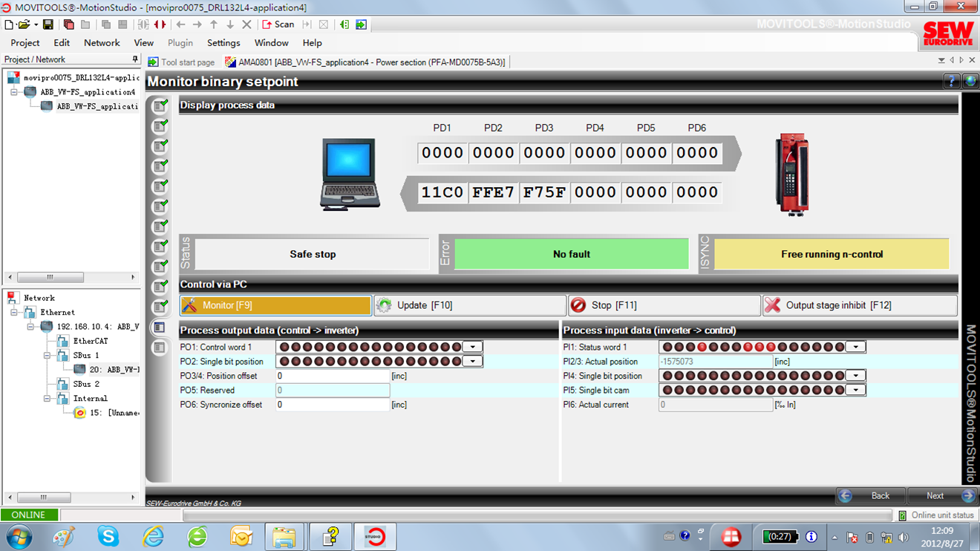Image resolution: width=980 pixels, height=551 pixels.
Task: Click the Scan network toolbar button
Action: [278, 25]
